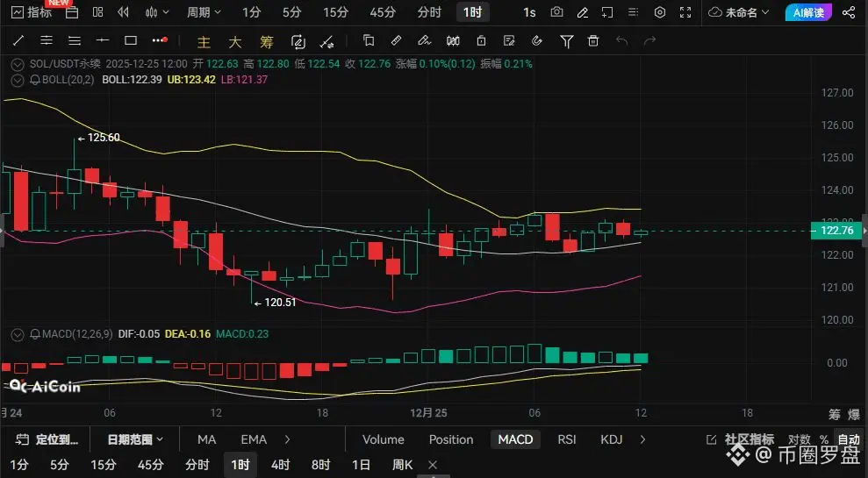868x478 pixels.
Task: Select the Position sub-indicator
Action: tap(451, 439)
